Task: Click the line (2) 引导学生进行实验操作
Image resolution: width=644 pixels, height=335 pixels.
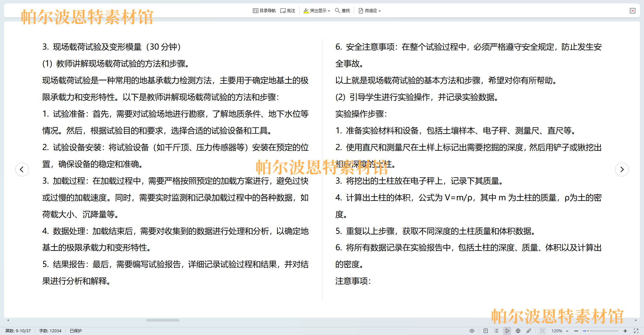Action: point(417,97)
